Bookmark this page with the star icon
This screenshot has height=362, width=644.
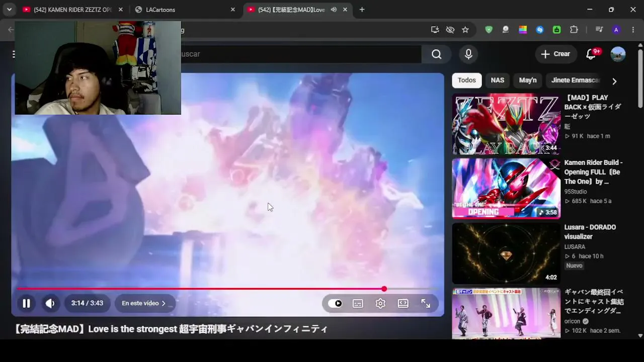(465, 30)
